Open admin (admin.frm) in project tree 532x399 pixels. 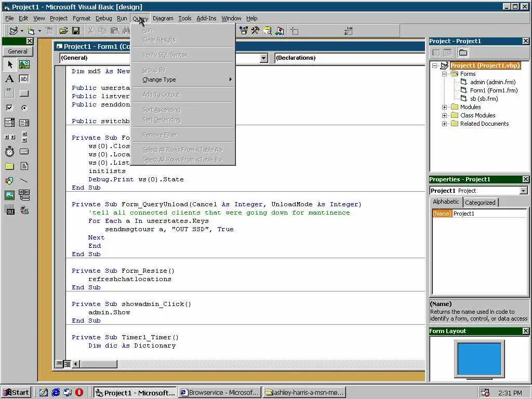pyautogui.click(x=493, y=82)
